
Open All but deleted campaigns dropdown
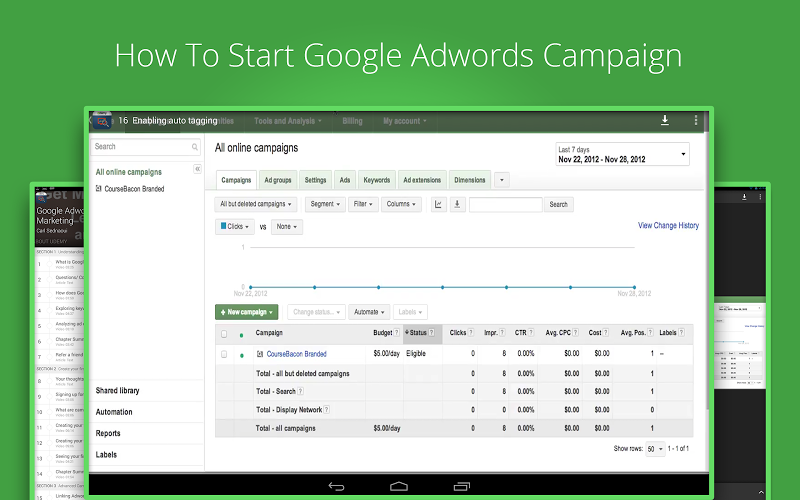pos(255,204)
